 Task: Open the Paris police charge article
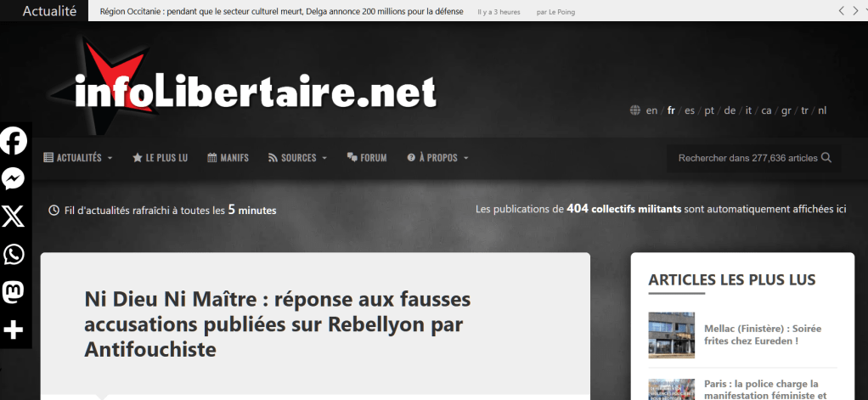tap(765, 390)
